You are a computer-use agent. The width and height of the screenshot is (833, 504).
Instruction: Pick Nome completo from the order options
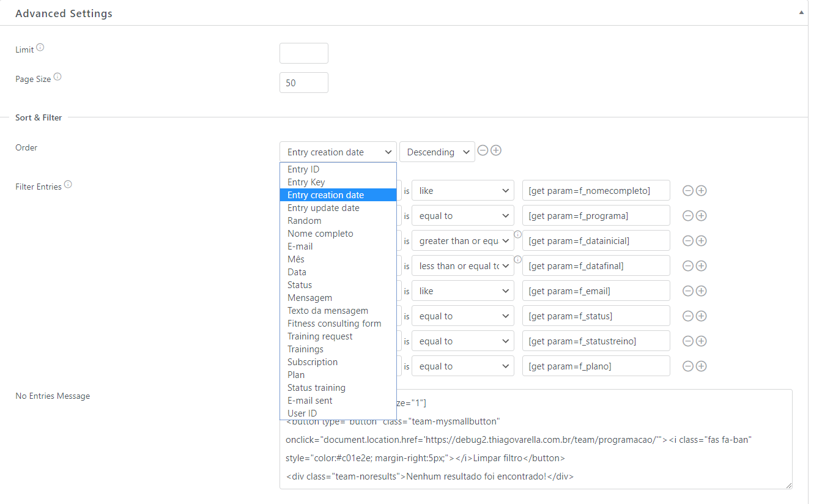(x=320, y=234)
